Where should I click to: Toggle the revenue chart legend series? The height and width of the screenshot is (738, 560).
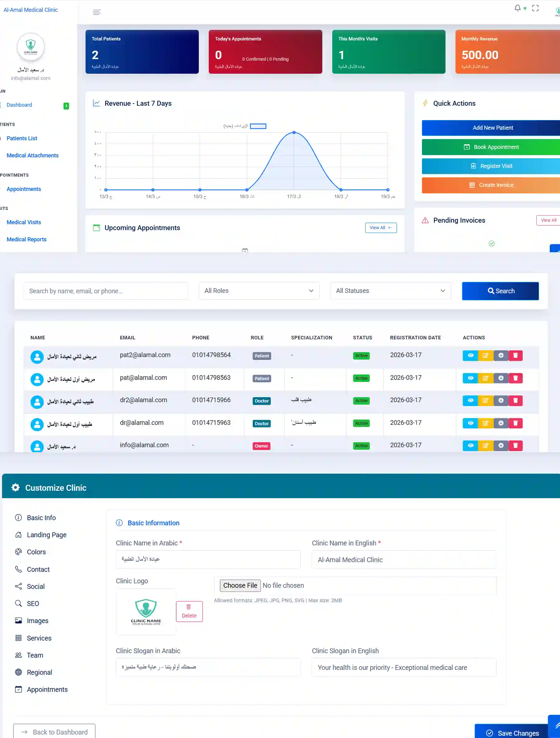pyautogui.click(x=258, y=126)
